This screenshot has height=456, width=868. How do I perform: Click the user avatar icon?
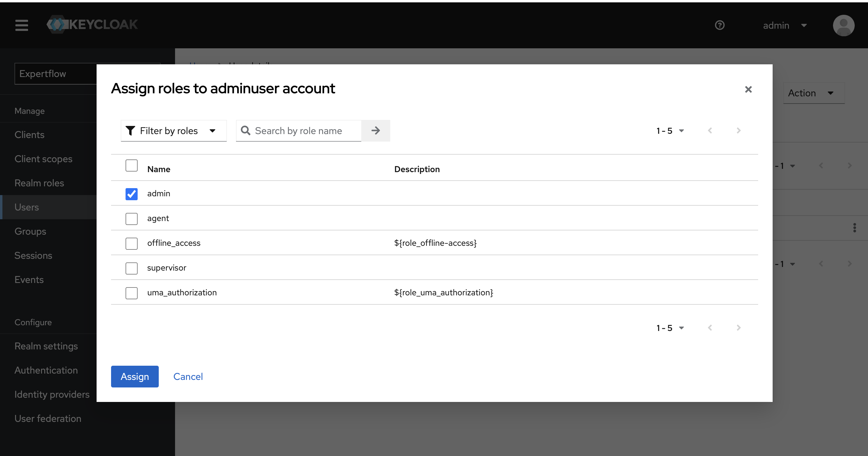843,25
